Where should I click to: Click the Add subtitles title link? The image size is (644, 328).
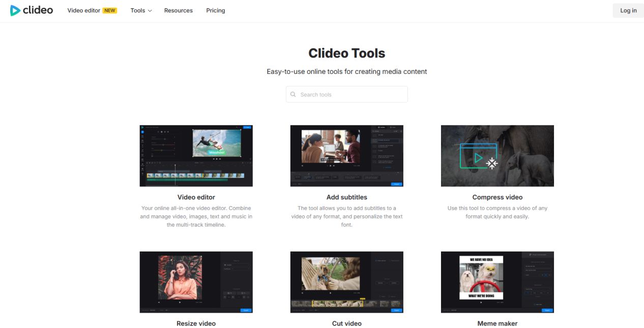[x=347, y=197]
